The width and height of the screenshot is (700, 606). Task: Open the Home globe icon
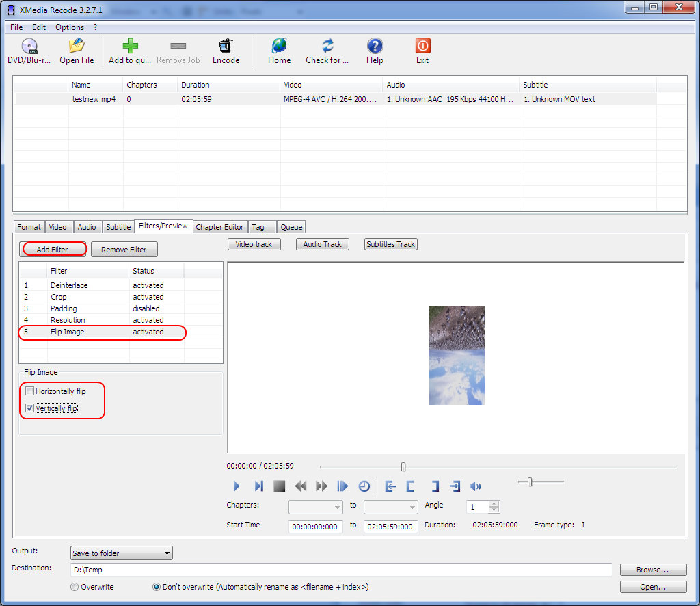[280, 46]
